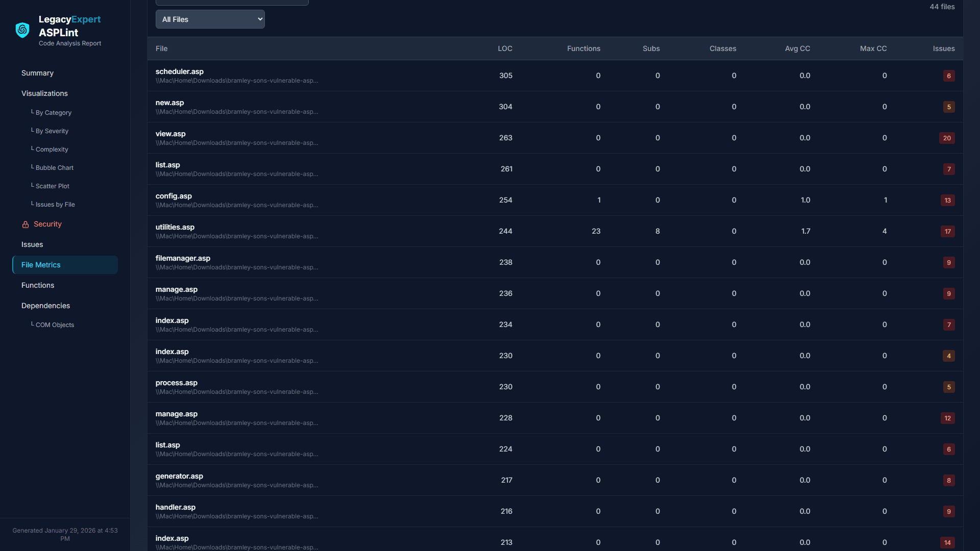Click the 12 issues badge for manage.asp
This screenshot has height=551, width=980.
tap(947, 418)
